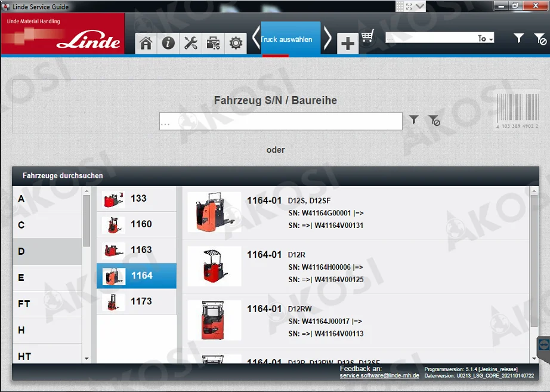Viewport: 550px width, 392px height.
Task: Disable the filter using the crossed filter icon
Action: pyautogui.click(x=435, y=121)
